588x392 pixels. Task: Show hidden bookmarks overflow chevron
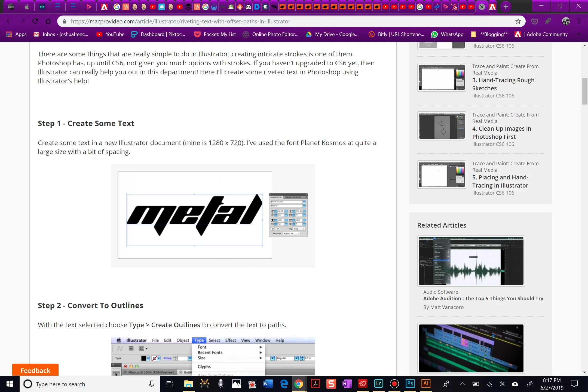pos(578,34)
